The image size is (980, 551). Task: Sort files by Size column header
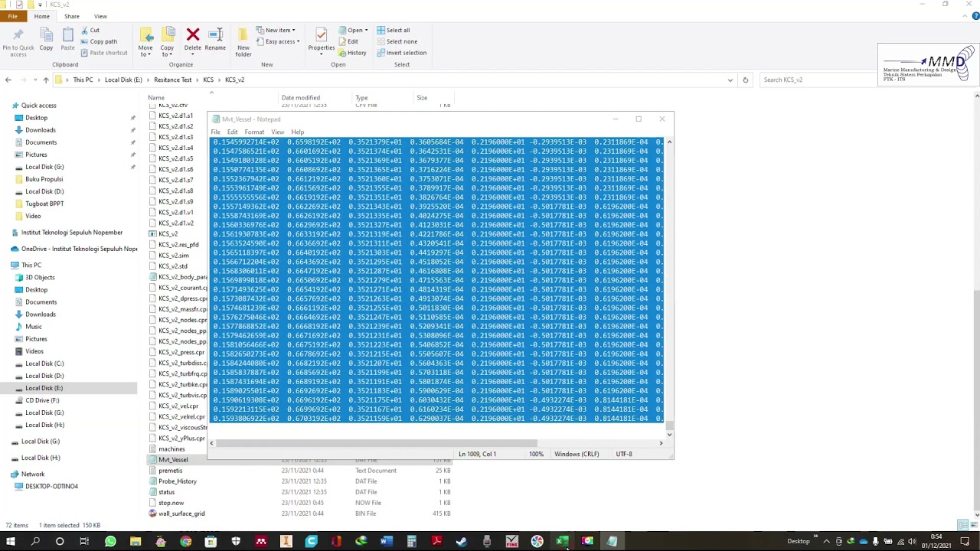click(422, 98)
